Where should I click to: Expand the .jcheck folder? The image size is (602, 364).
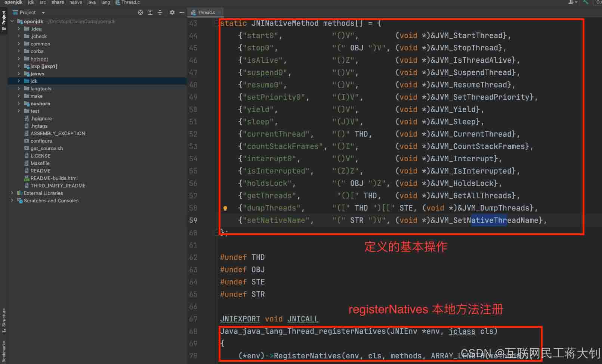click(19, 36)
